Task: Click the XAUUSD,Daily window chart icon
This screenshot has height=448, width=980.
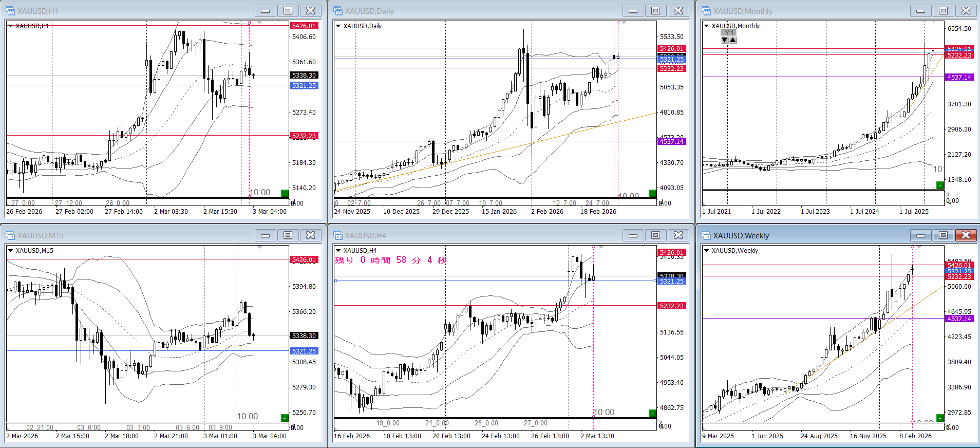Action: pos(338,11)
